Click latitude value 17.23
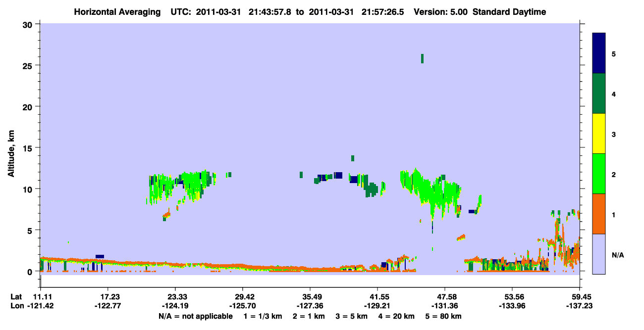The height and width of the screenshot is (330, 644). [107, 297]
